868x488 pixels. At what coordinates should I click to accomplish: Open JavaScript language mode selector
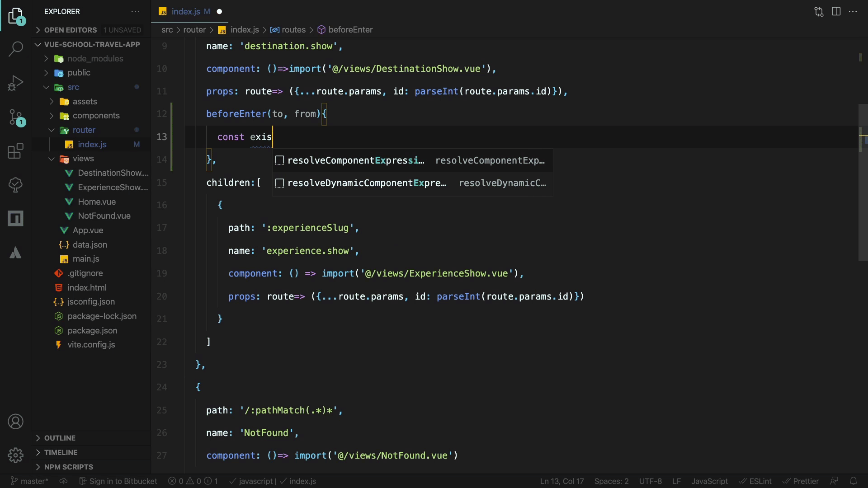click(x=709, y=481)
